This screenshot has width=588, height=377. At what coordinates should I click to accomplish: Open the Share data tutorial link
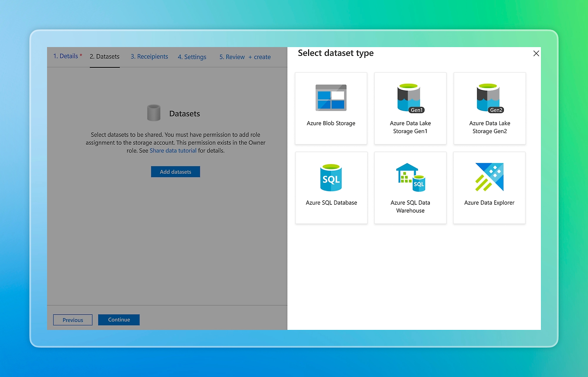pyautogui.click(x=173, y=151)
